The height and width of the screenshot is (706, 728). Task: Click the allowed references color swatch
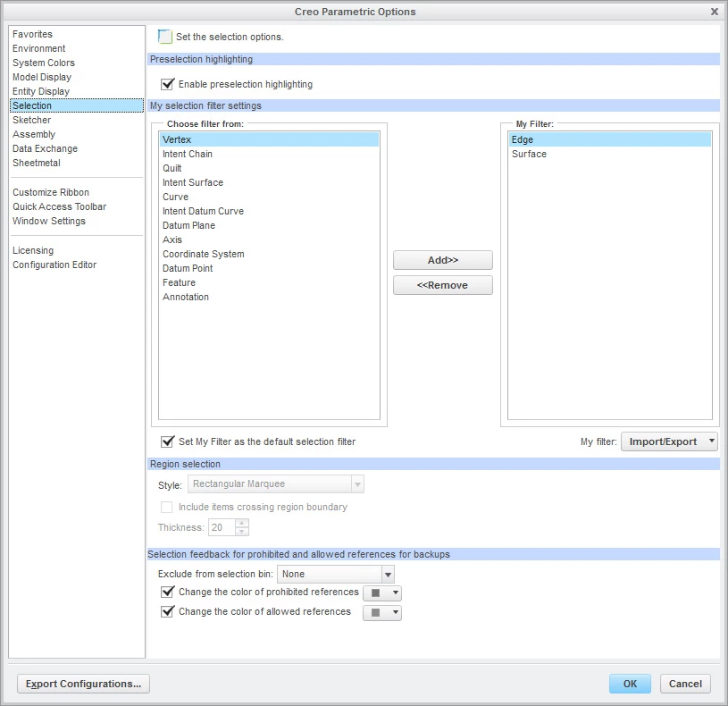(376, 613)
